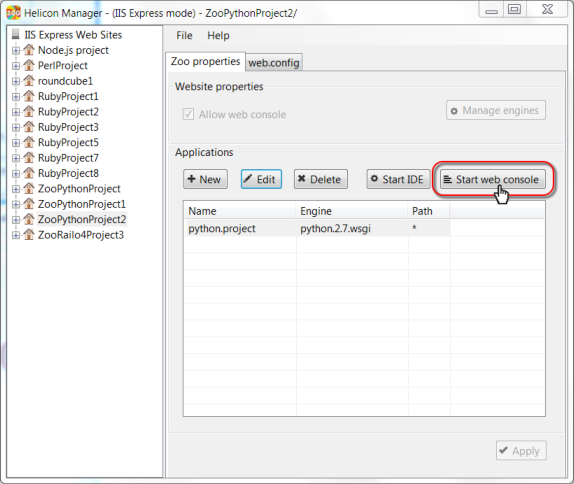Expand the Node.js project tree node
Screen dimensions: 574x484
click(x=15, y=50)
